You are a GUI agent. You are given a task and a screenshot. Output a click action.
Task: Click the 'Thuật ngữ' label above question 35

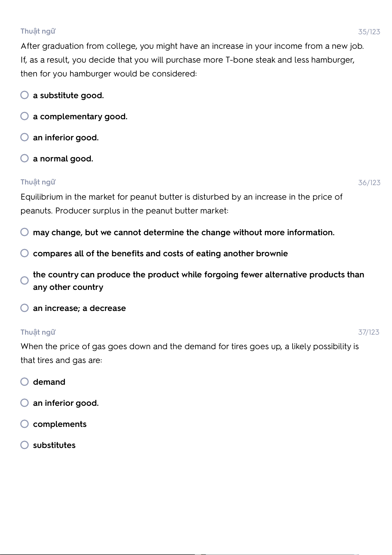point(38,31)
